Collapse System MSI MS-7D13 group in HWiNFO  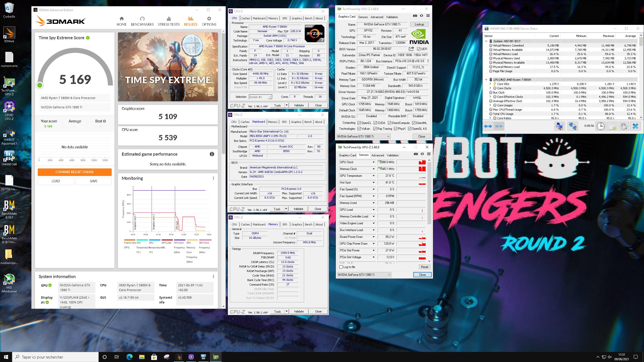click(x=486, y=41)
